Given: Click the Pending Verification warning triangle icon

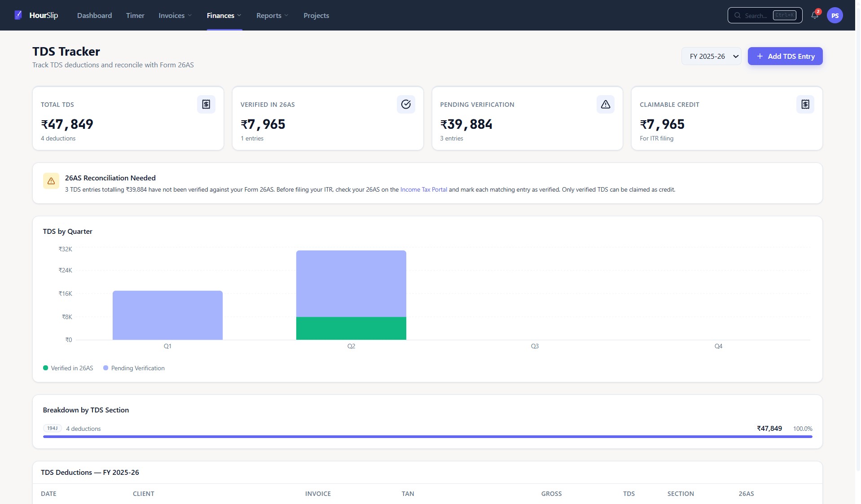Looking at the screenshot, I should (x=605, y=104).
